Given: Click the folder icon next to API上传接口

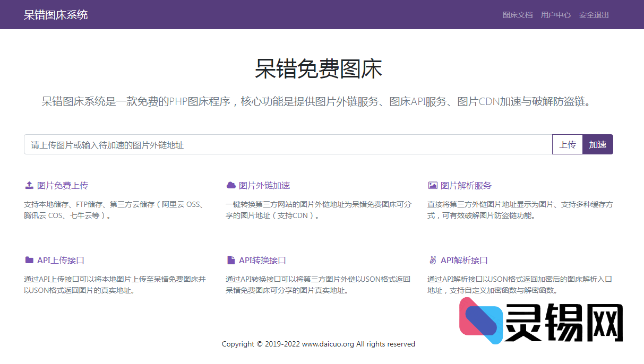Looking at the screenshot, I should [x=30, y=259].
